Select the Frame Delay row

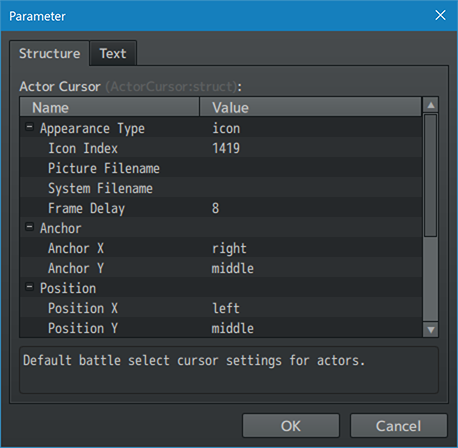click(221, 208)
